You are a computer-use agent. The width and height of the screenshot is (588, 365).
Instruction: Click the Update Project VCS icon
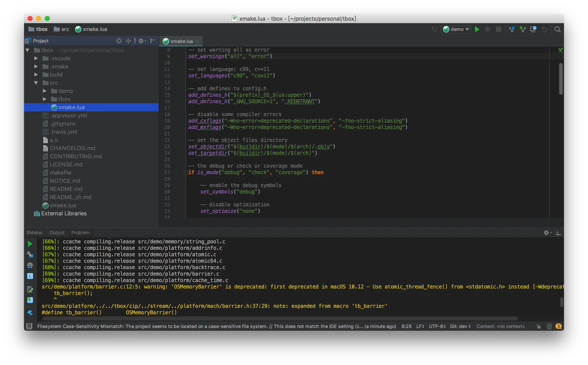[x=511, y=29]
